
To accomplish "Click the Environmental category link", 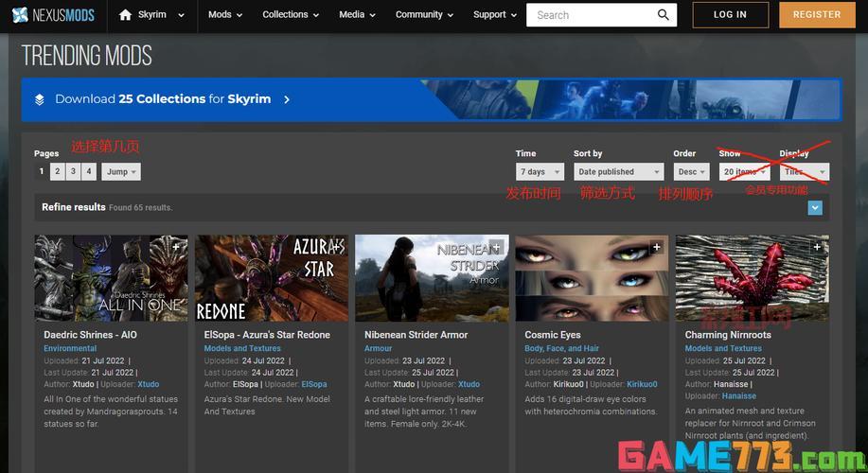I will (70, 348).
